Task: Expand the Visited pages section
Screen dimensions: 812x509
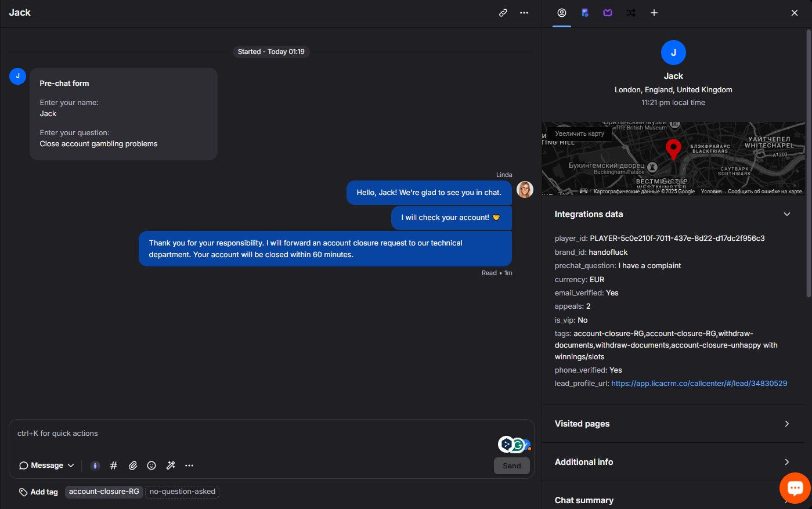Action: tap(673, 424)
